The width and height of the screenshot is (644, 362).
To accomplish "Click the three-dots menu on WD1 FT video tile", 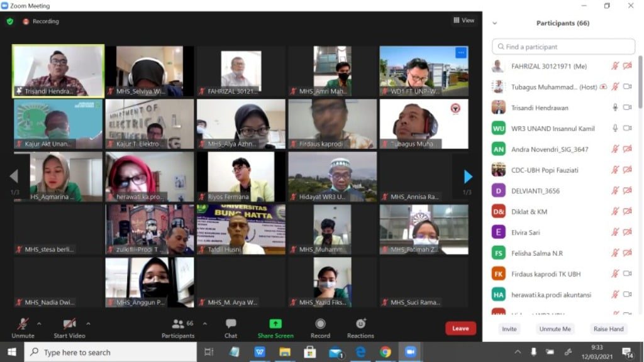I will pyautogui.click(x=461, y=53).
